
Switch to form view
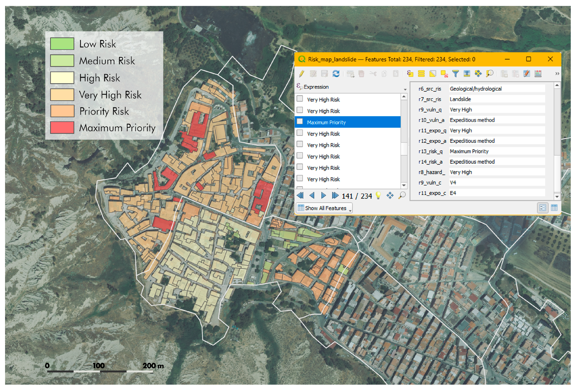tap(543, 208)
